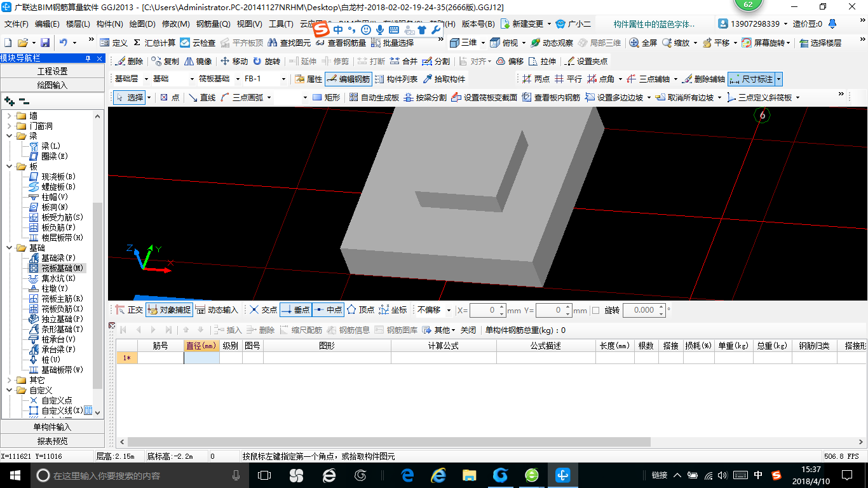Viewport: 868px width, 488px height.
Task: Toggle 垂点 (Perpendicular) snap
Action: click(x=295, y=310)
